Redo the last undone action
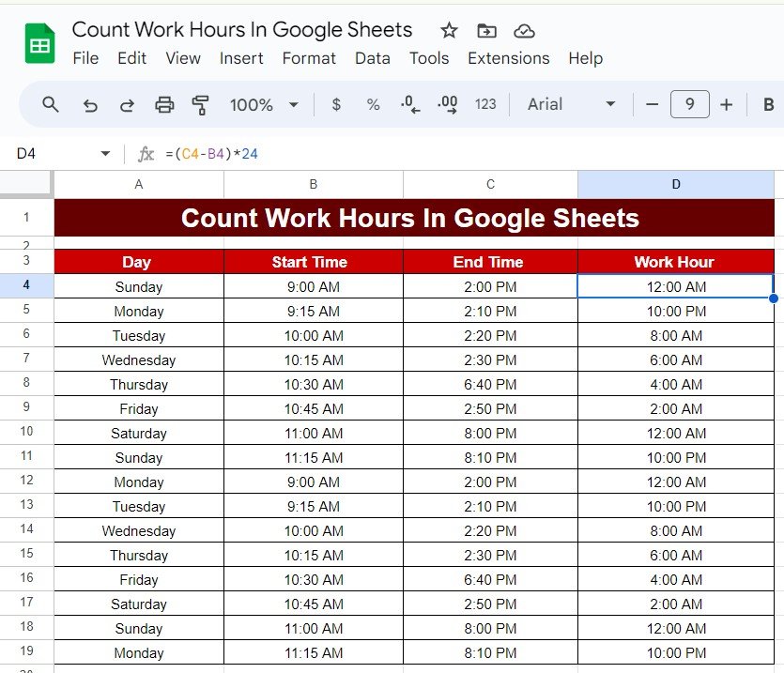This screenshot has width=784, height=673. [127, 104]
